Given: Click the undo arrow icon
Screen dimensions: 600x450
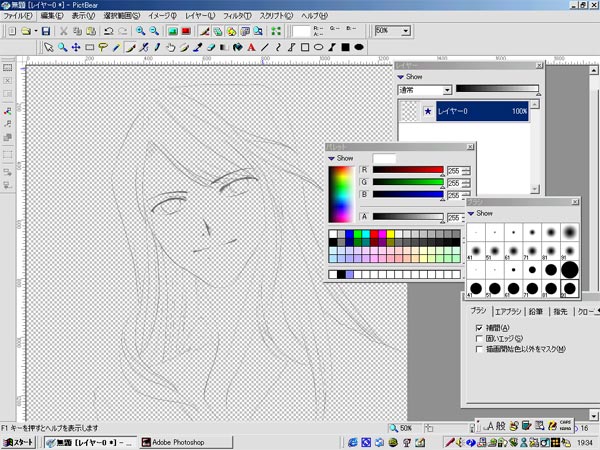Looking at the screenshot, I should pyautogui.click(x=108, y=32).
